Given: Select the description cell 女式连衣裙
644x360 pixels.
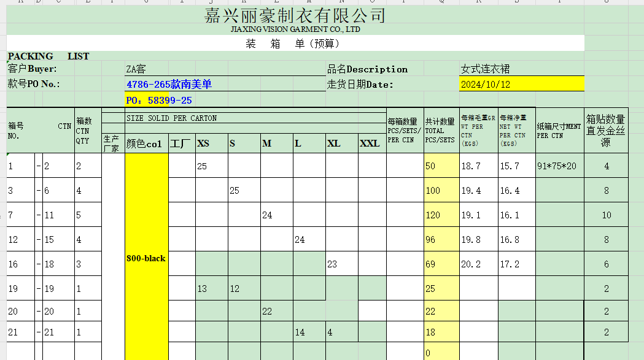Looking at the screenshot, I should pyautogui.click(x=485, y=69).
